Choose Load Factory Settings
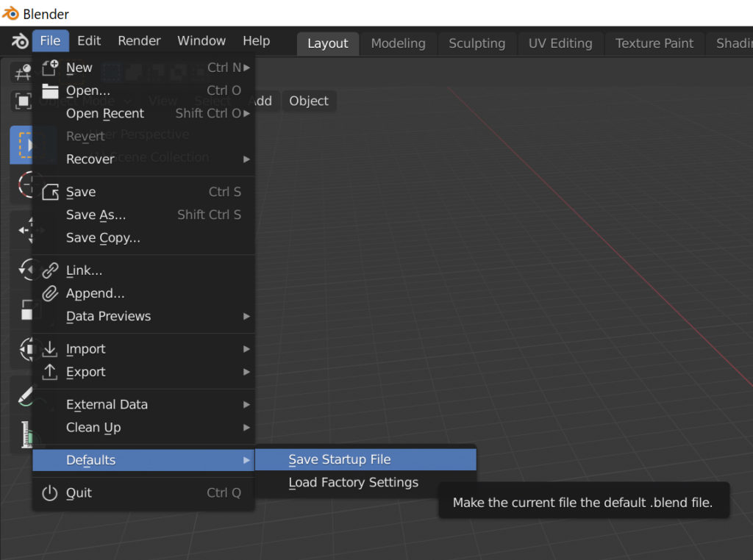 353,483
